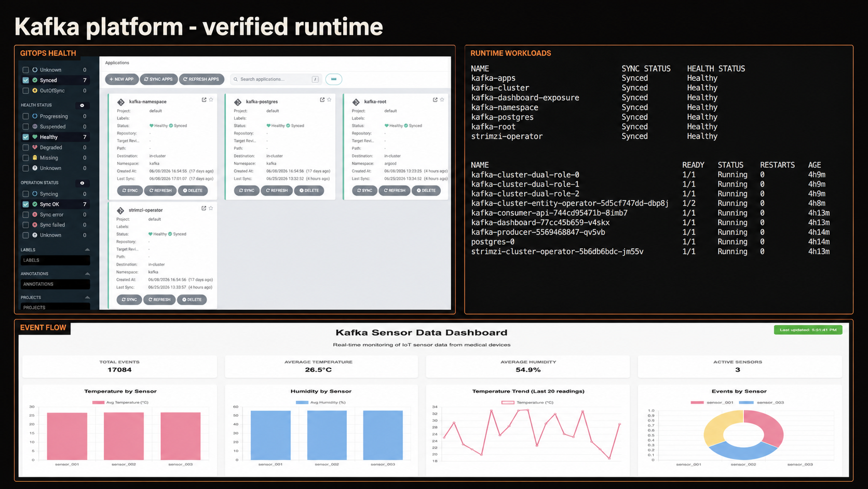Click the Projects filter input

point(55,307)
